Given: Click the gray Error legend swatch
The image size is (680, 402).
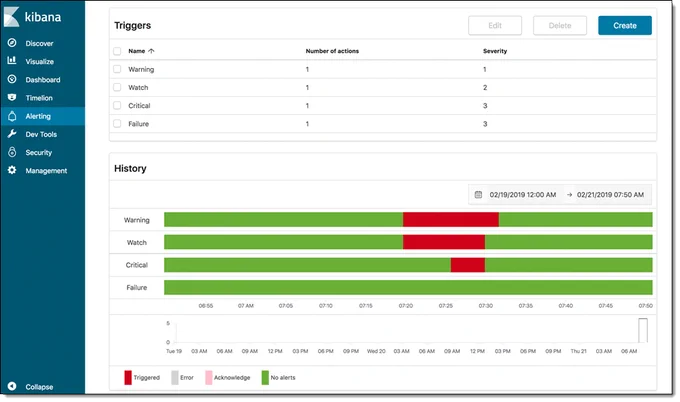Looking at the screenshot, I should point(175,377).
